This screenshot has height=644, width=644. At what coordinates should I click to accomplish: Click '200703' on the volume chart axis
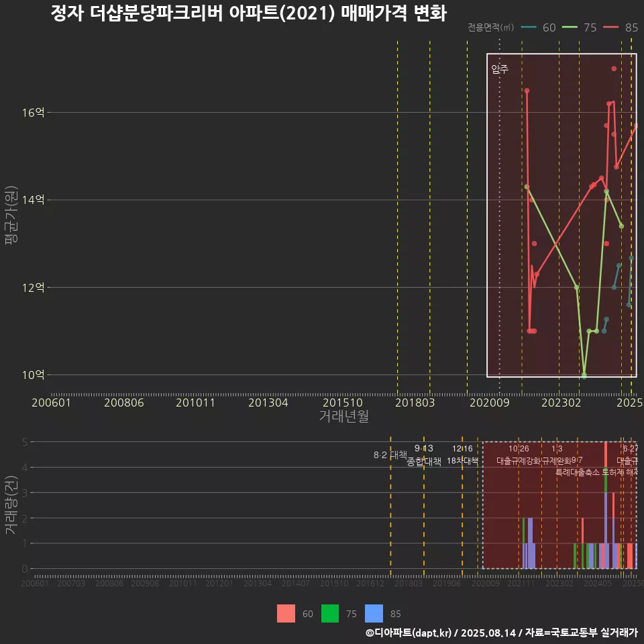point(71,583)
